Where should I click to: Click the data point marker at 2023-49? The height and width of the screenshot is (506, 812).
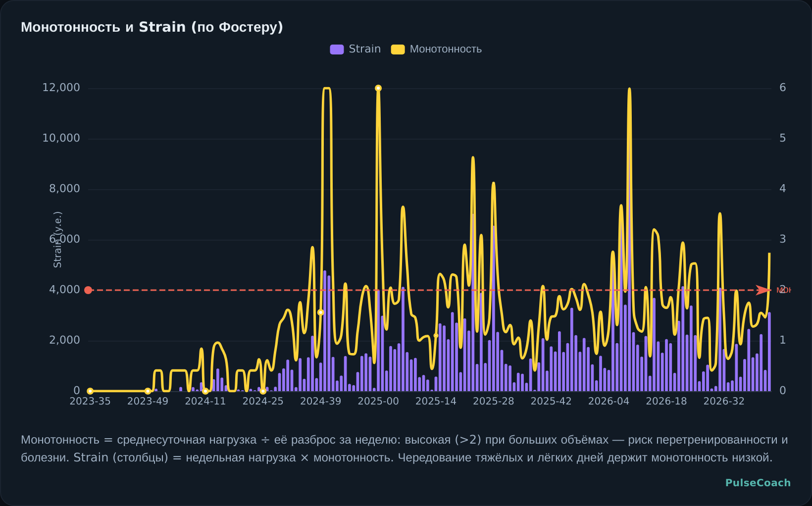[x=148, y=391]
